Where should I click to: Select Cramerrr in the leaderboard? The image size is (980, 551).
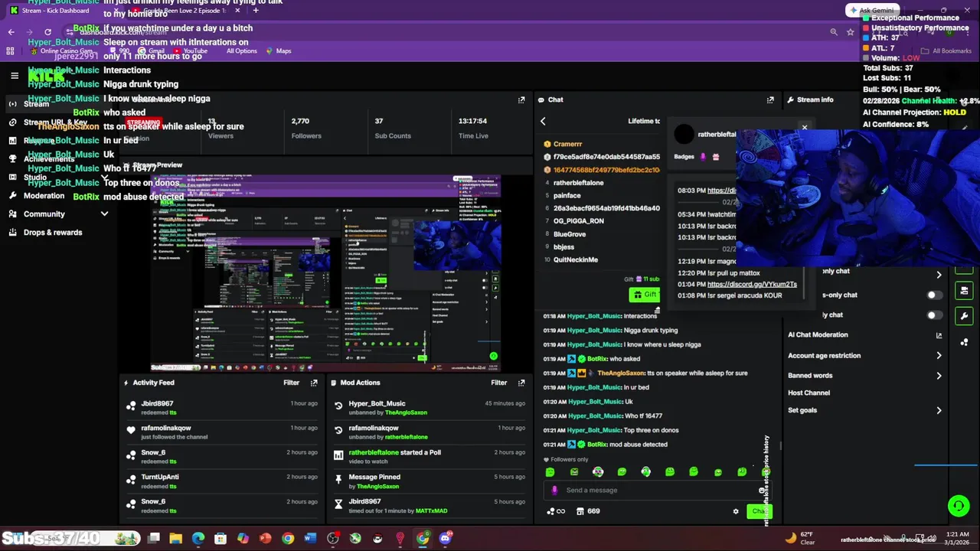(x=567, y=144)
